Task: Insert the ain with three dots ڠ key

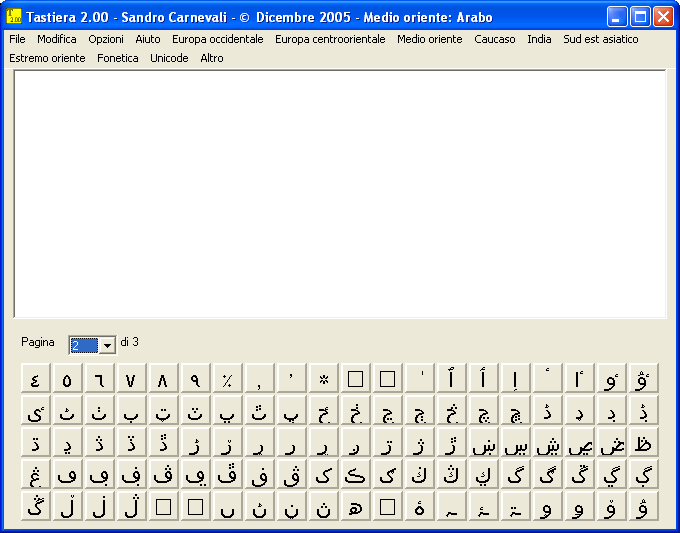Action: click(x=36, y=474)
